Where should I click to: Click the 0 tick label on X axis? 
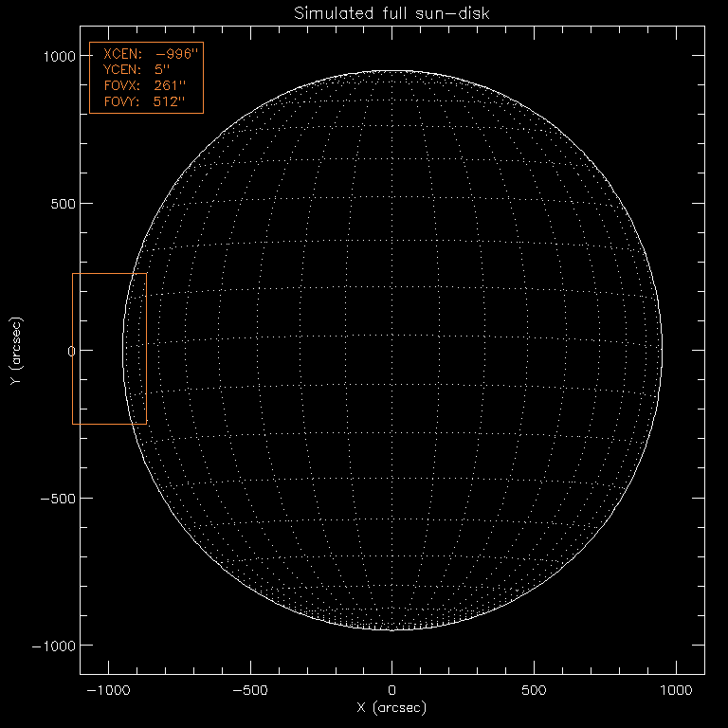[391, 691]
